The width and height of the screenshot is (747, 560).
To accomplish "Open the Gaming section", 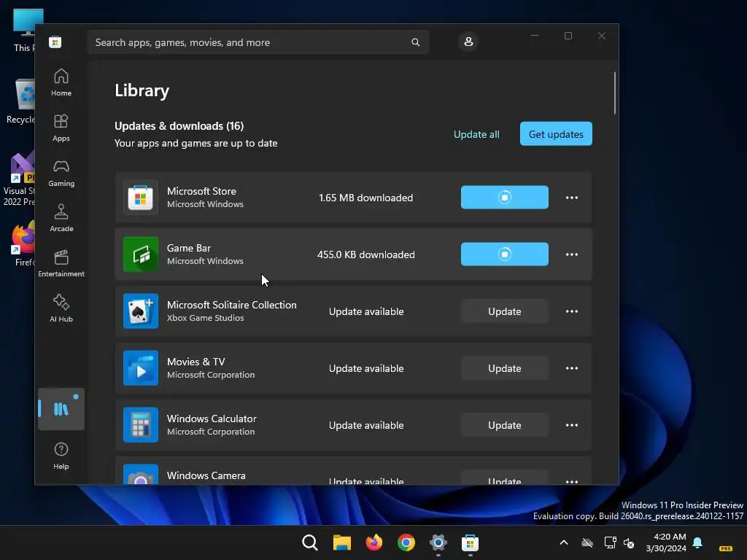I will click(61, 174).
